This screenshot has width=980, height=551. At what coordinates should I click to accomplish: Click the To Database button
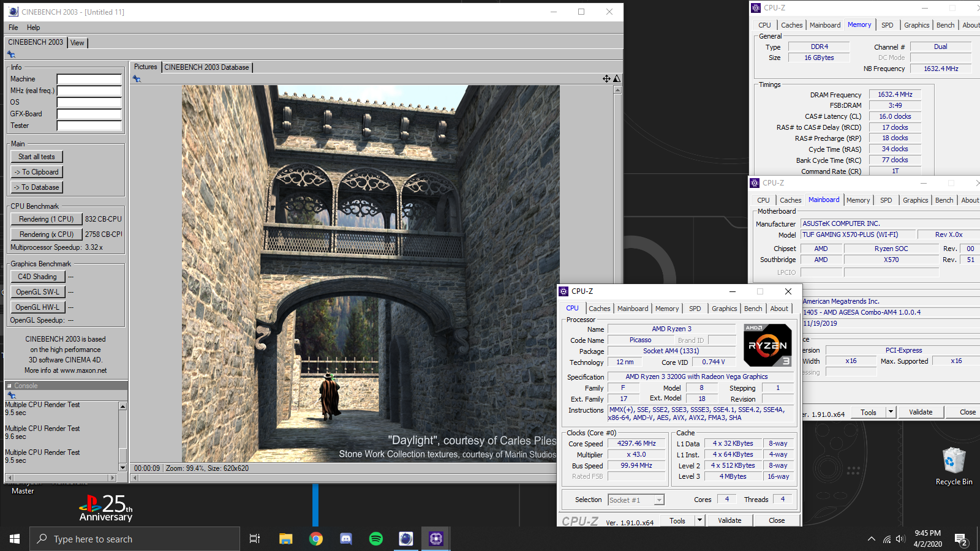pyautogui.click(x=37, y=187)
